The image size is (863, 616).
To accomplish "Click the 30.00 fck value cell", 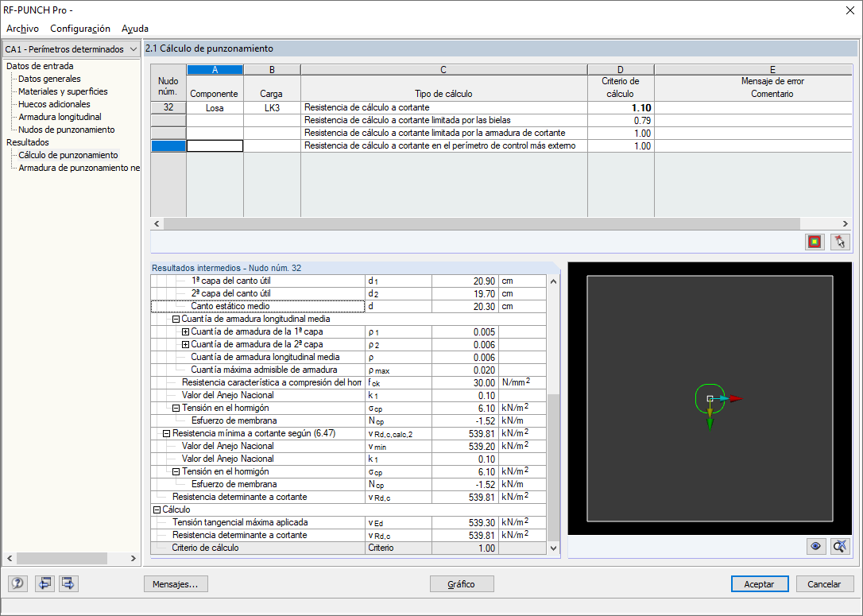I will click(465, 382).
